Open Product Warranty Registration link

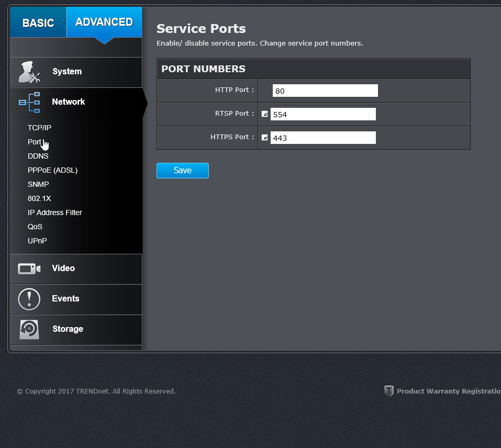[449, 391]
